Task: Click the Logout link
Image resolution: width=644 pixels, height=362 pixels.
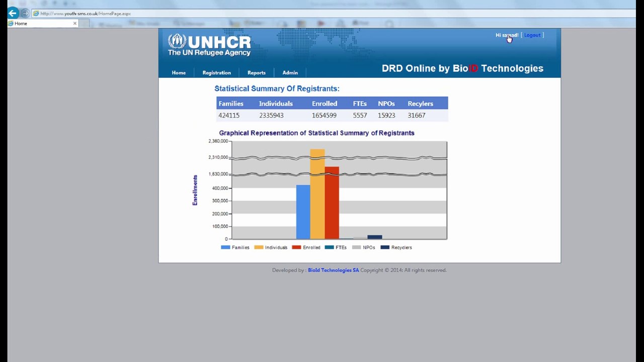Action: (x=532, y=35)
